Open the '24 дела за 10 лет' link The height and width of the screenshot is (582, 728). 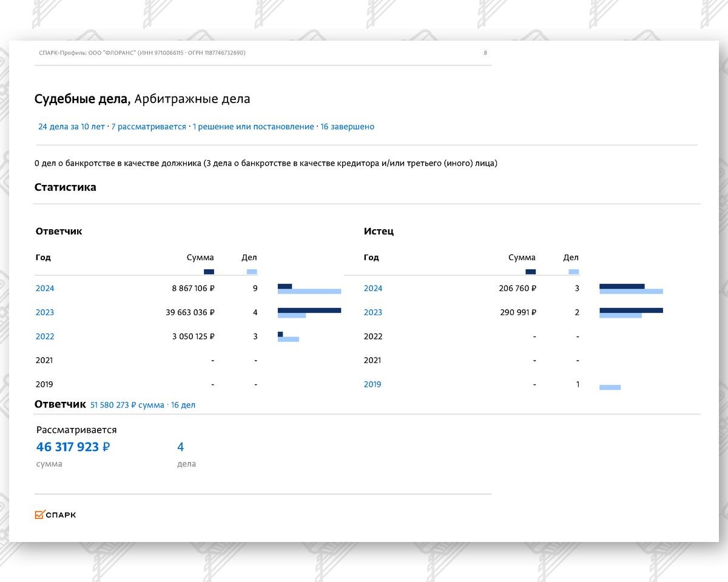tap(71, 127)
